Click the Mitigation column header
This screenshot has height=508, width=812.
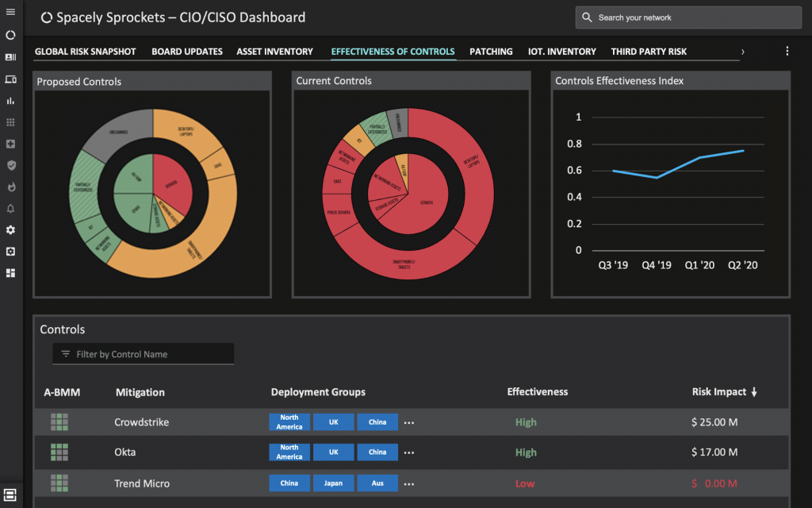(140, 392)
